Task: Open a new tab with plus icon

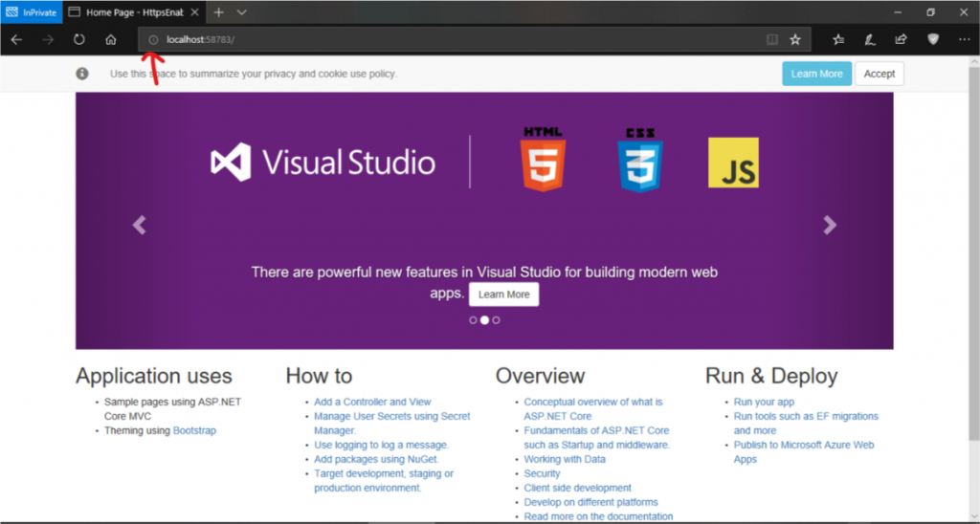Action: 219,11
